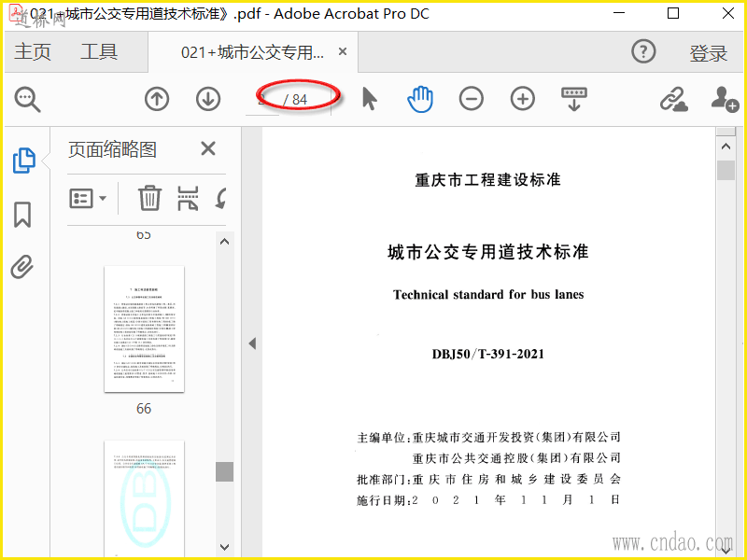
Task: Click the current page number field
Action: (262, 100)
